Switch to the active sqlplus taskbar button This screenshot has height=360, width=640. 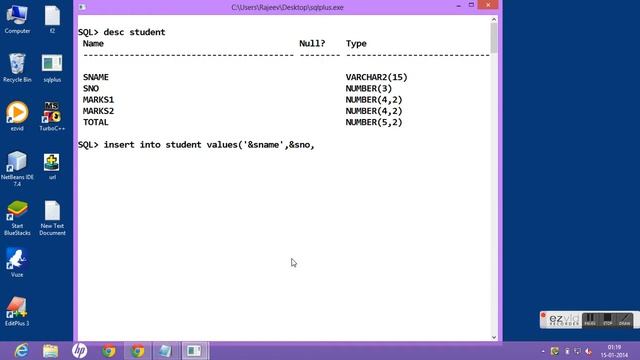(x=195, y=351)
